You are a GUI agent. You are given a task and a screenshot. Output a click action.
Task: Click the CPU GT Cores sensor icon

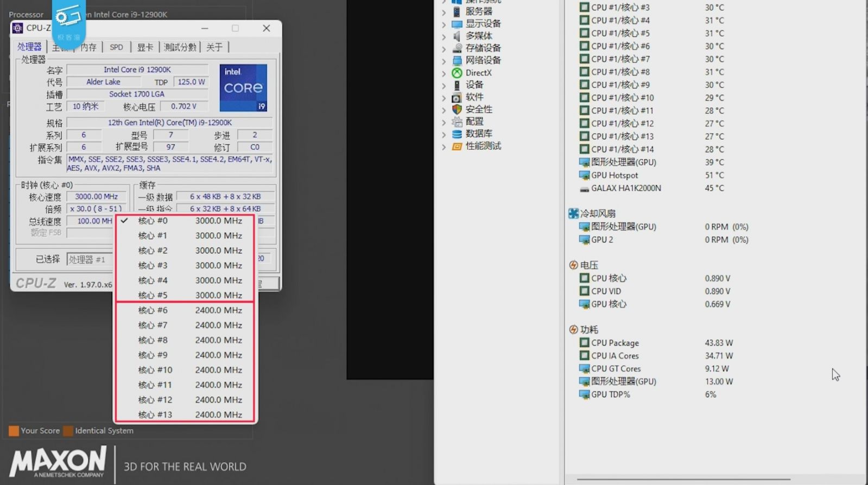point(584,369)
